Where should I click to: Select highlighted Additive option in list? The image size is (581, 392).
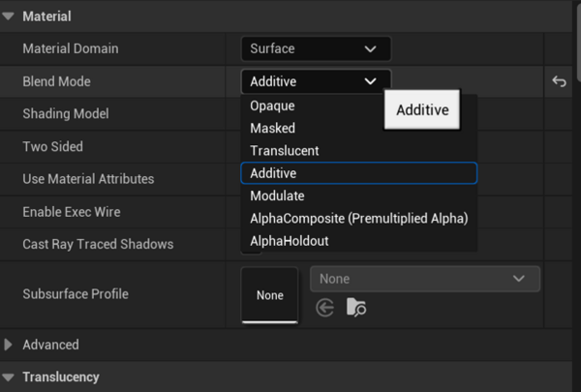click(358, 173)
